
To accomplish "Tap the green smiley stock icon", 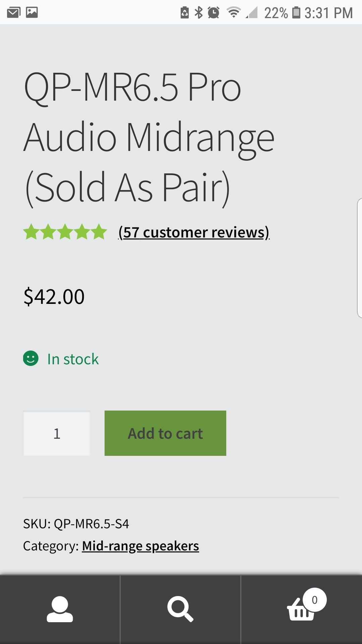I will click(x=31, y=359).
